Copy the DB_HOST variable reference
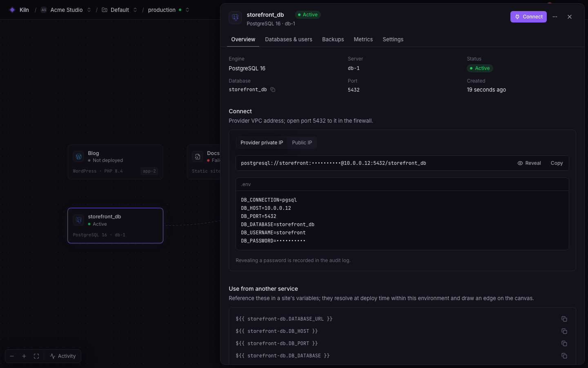This screenshot has height=368, width=588. (564, 331)
